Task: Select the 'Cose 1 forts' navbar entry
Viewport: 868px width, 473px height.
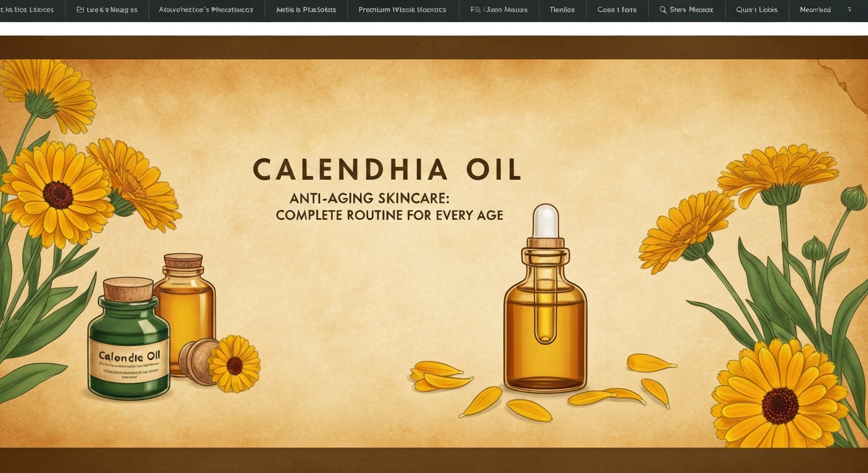Action: pyautogui.click(x=616, y=10)
